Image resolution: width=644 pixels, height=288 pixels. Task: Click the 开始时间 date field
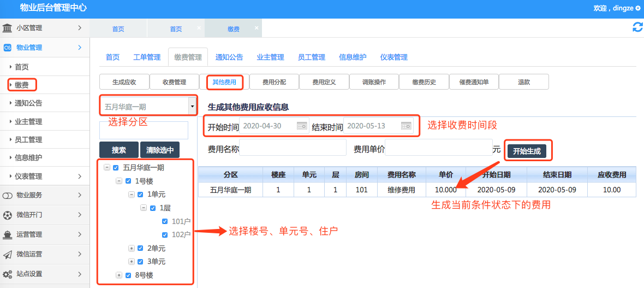[275, 126]
